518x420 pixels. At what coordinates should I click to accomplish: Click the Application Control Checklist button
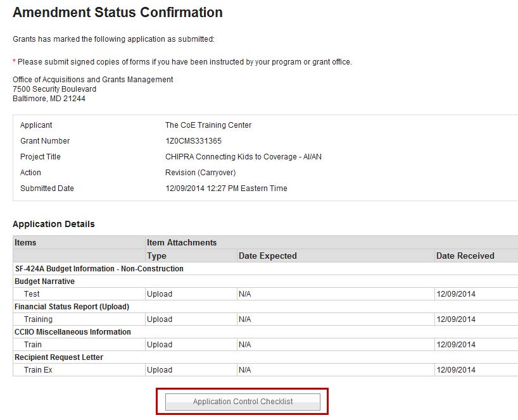point(243,402)
